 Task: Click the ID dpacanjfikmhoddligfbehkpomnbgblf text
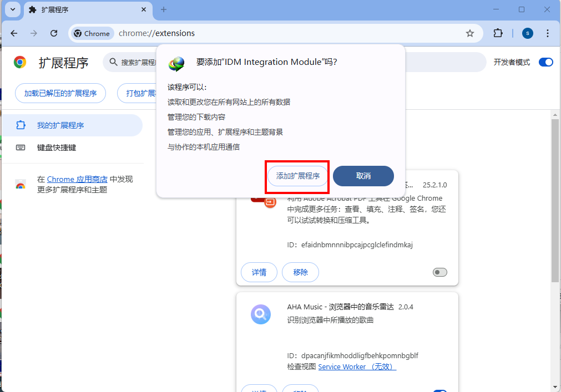click(x=352, y=355)
